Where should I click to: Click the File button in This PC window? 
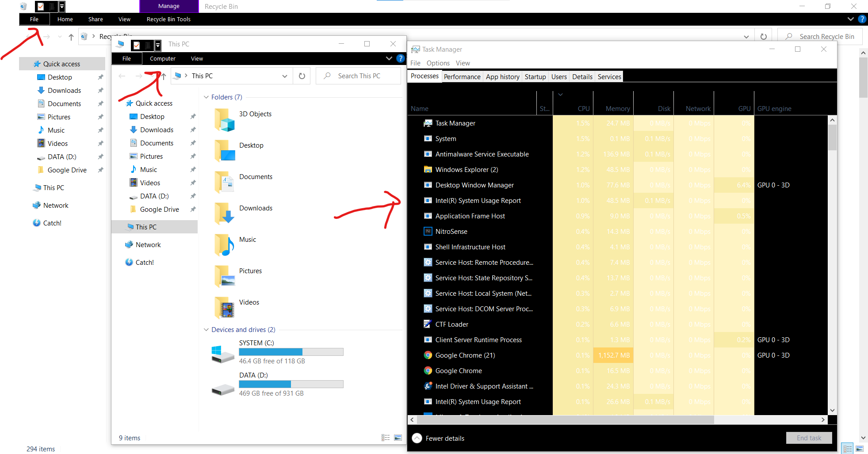pyautogui.click(x=126, y=58)
